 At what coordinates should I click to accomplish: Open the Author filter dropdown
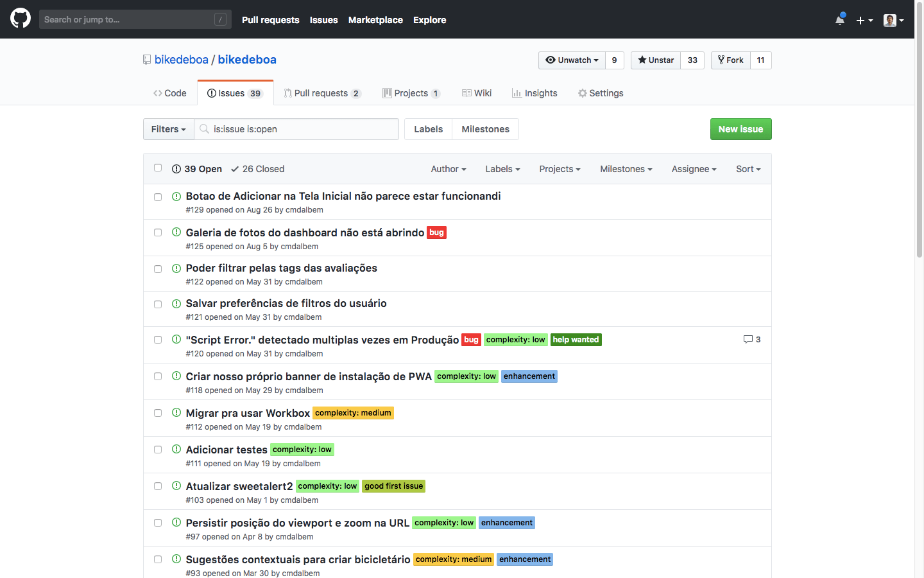(x=448, y=169)
